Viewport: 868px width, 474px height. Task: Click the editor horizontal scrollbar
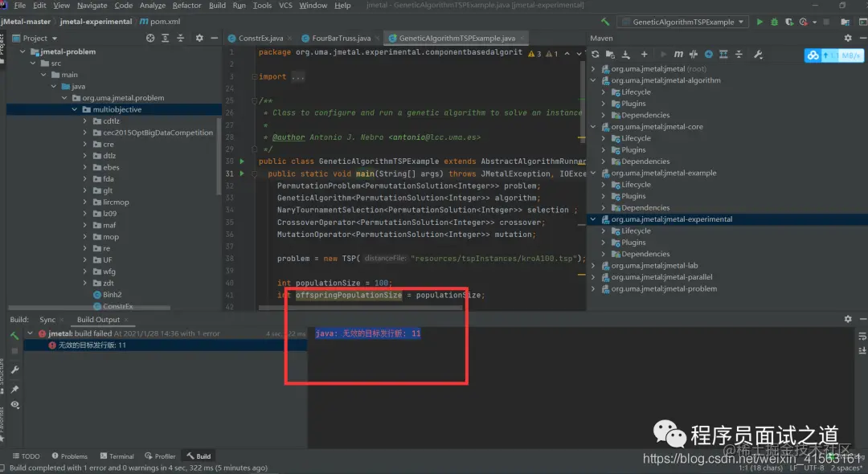pyautogui.click(x=360, y=308)
